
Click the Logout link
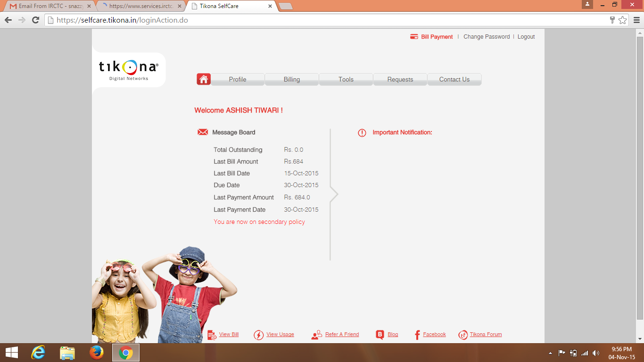tap(526, 37)
